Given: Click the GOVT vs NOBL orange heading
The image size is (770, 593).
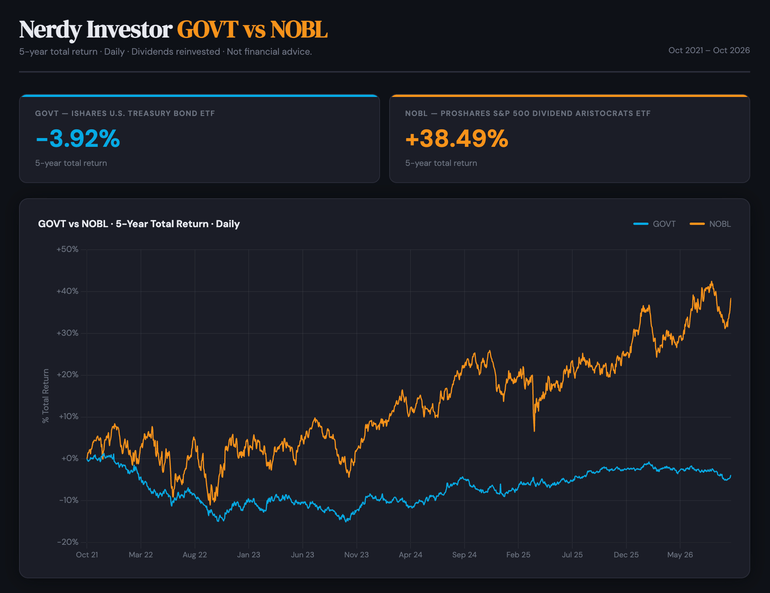Looking at the screenshot, I should (x=252, y=29).
